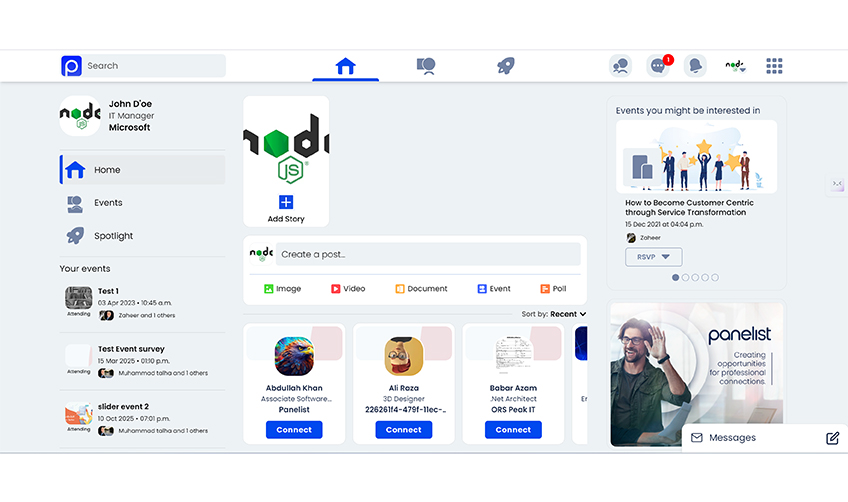Open the Sort by Recent dropdown
The width and height of the screenshot is (848, 502).
point(567,314)
